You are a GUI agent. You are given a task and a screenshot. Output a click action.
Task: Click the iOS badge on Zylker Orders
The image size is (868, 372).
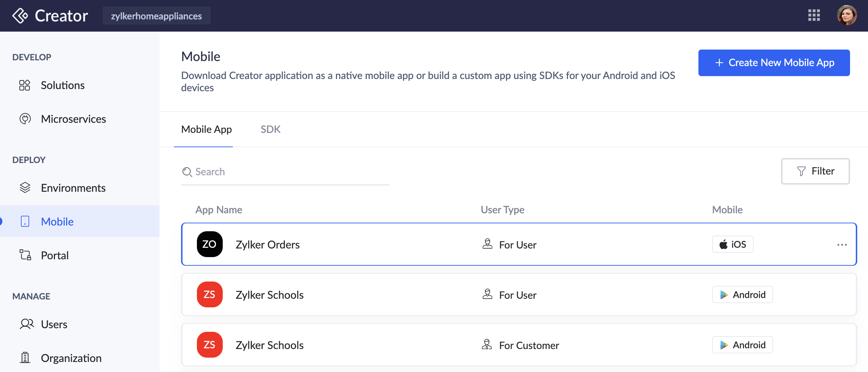732,244
